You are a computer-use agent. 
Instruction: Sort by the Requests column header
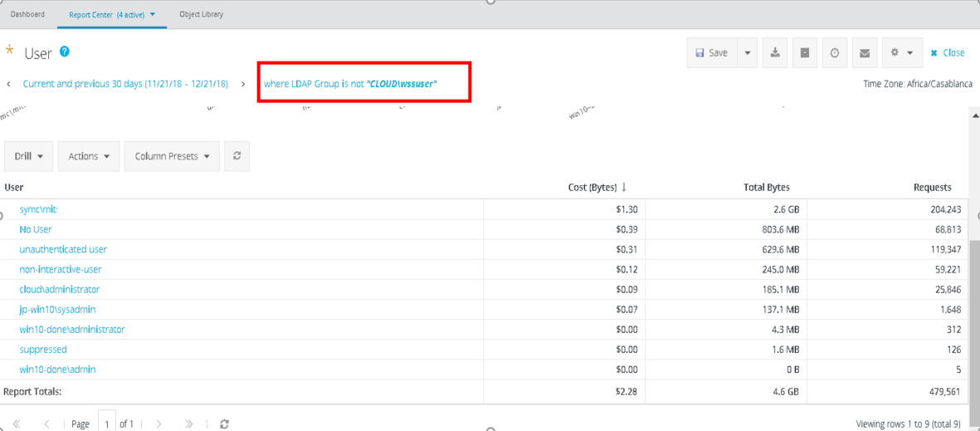(933, 187)
